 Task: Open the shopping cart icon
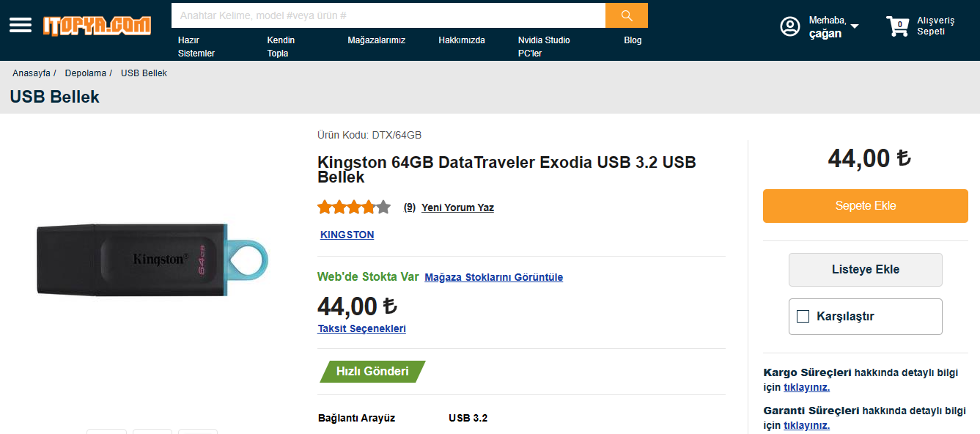[x=897, y=27]
